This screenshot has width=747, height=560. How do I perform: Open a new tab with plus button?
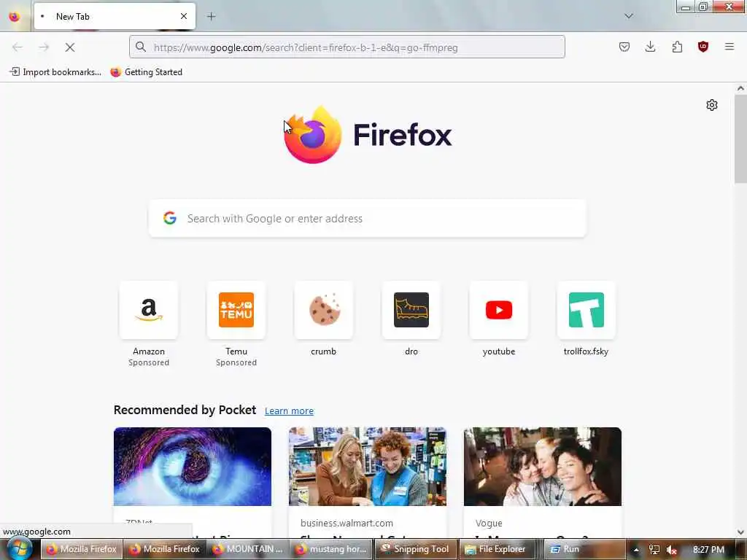tap(212, 16)
